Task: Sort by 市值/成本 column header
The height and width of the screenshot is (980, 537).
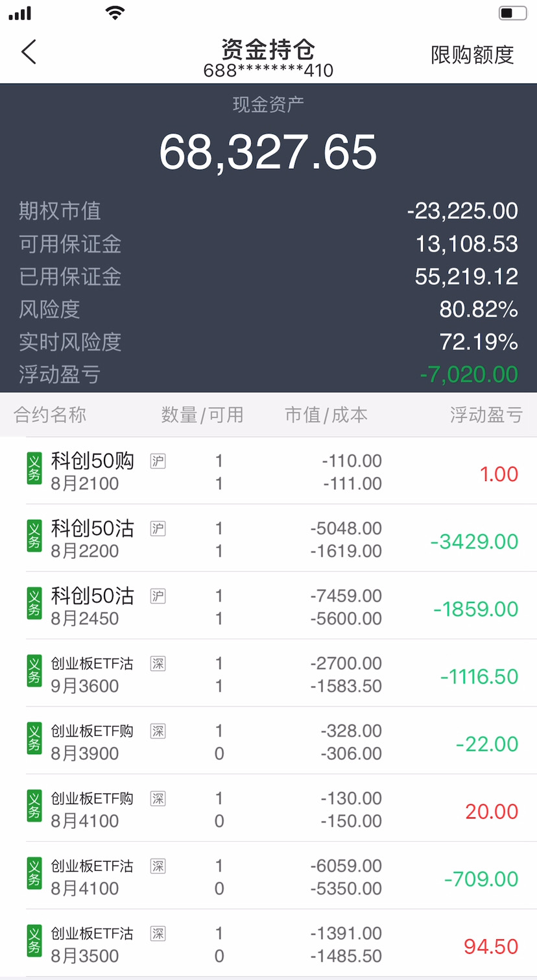Action: [326, 415]
